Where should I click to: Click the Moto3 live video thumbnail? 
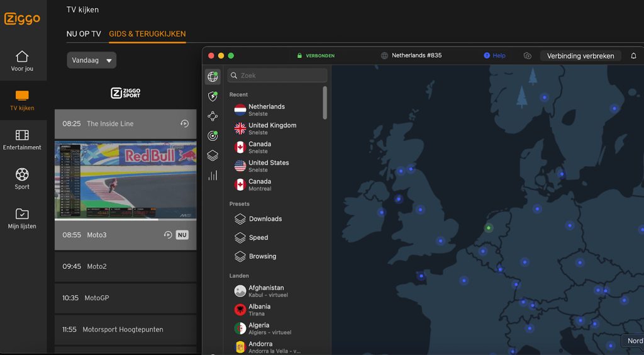[126, 179]
